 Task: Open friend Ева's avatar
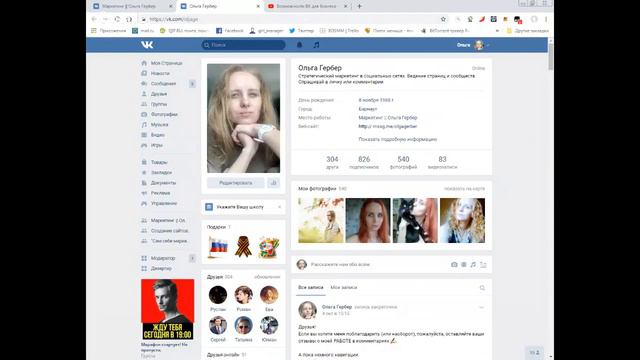pos(269,295)
